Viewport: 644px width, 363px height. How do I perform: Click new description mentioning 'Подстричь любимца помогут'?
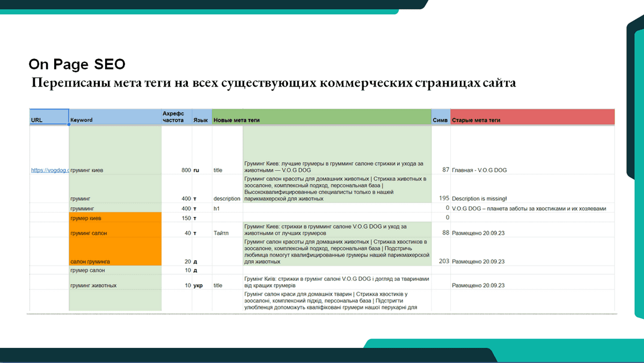337,251
